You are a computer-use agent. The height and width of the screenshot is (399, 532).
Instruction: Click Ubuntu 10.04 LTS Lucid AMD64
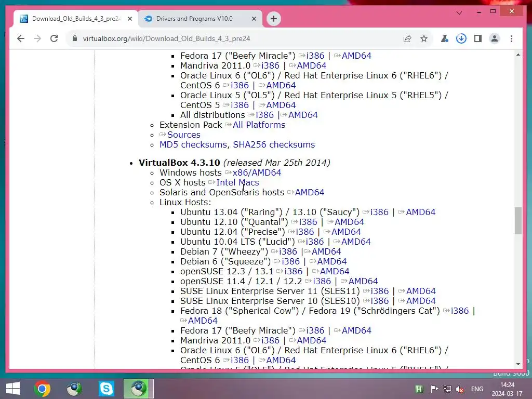(356, 242)
